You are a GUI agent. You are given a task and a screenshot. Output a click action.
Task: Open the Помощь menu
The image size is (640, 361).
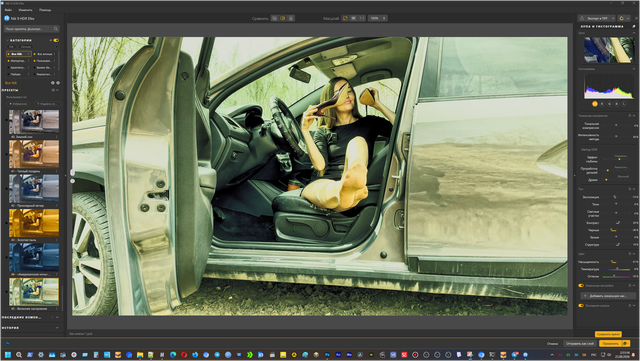click(x=45, y=10)
